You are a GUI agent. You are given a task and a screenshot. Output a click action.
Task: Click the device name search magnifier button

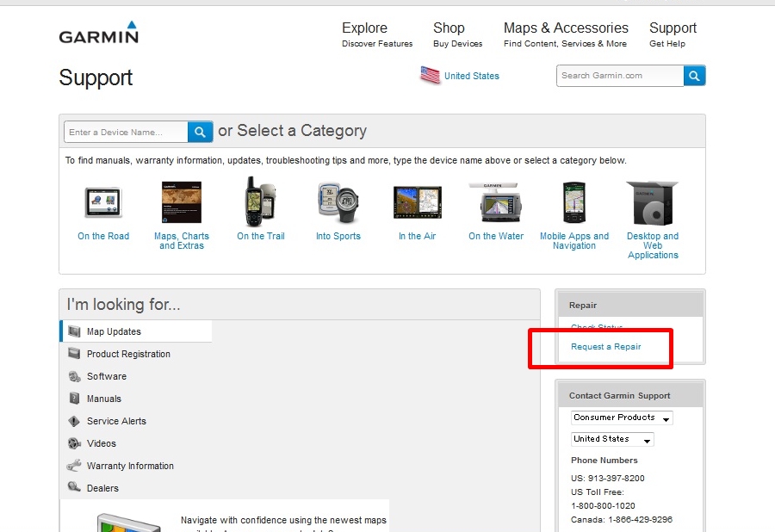pos(200,132)
